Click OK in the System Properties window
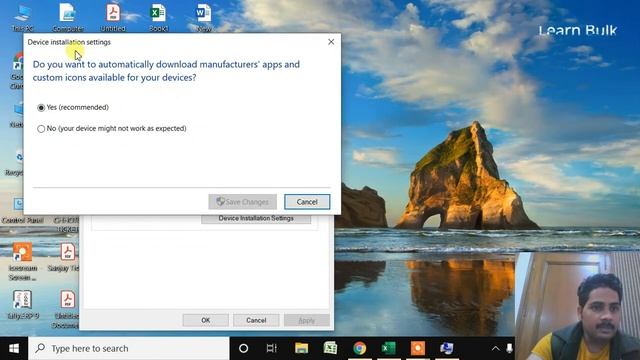 pos(206,320)
